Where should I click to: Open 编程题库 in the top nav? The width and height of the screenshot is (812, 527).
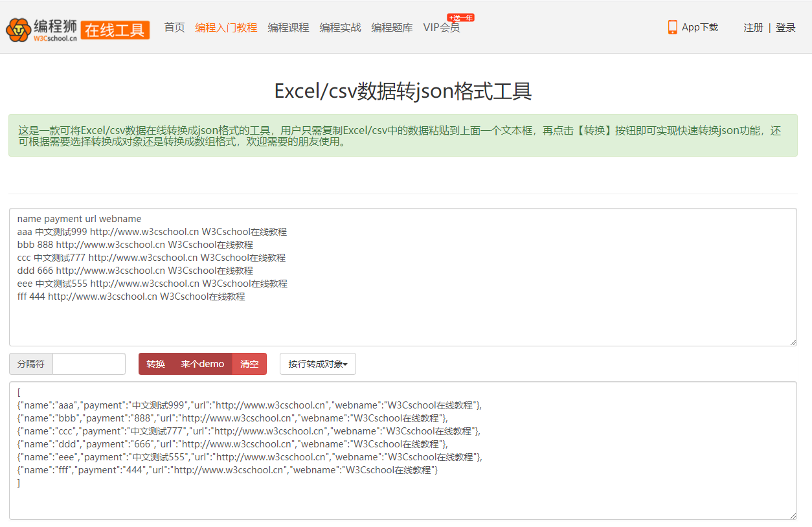392,27
